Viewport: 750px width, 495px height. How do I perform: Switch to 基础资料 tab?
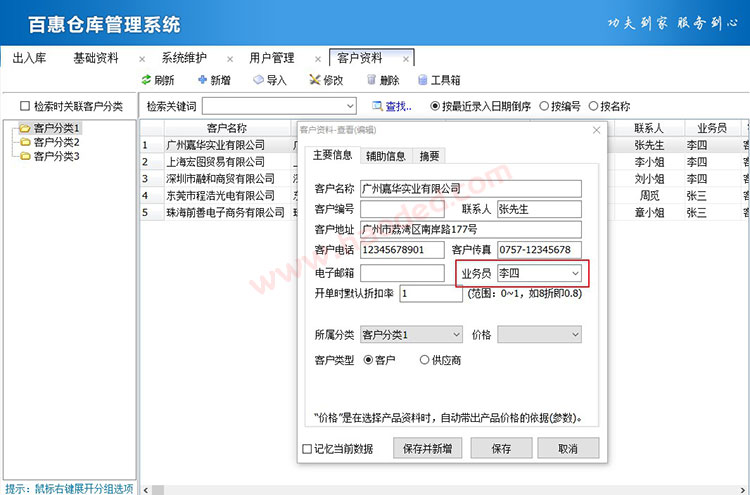(96, 58)
